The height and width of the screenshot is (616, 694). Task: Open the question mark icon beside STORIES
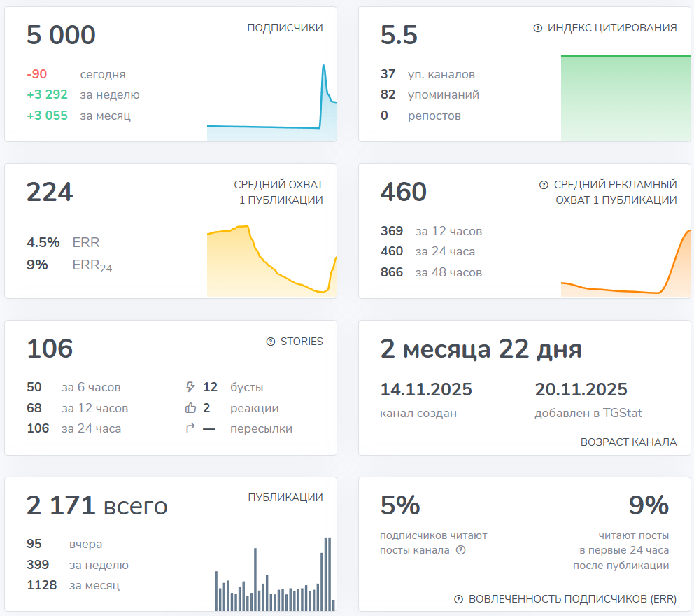(x=271, y=342)
